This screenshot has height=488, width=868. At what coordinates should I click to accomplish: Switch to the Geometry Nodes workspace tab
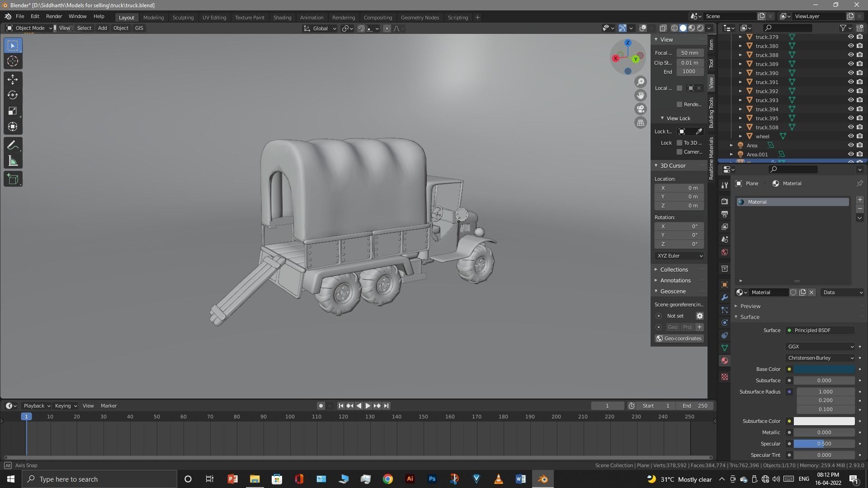coord(420,18)
